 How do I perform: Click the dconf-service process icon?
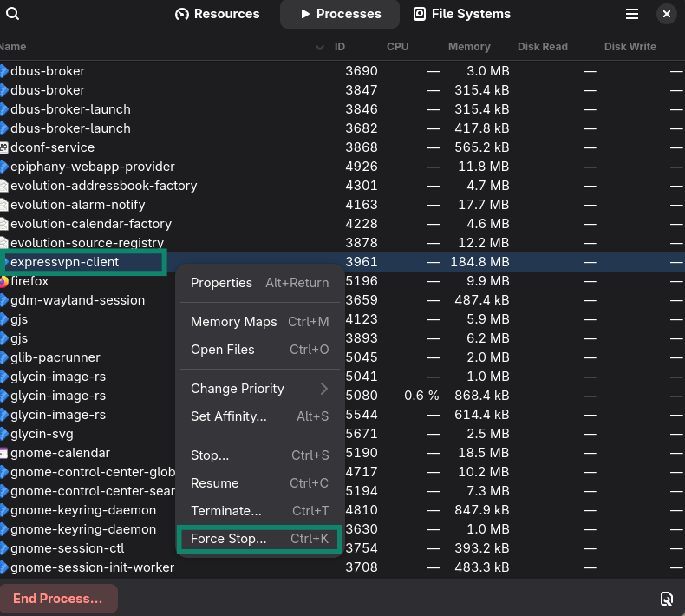pyautogui.click(x=3, y=147)
